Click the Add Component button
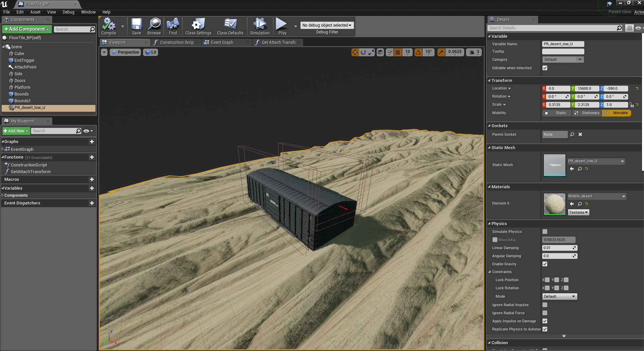The height and width of the screenshot is (351, 644). pyautogui.click(x=27, y=29)
